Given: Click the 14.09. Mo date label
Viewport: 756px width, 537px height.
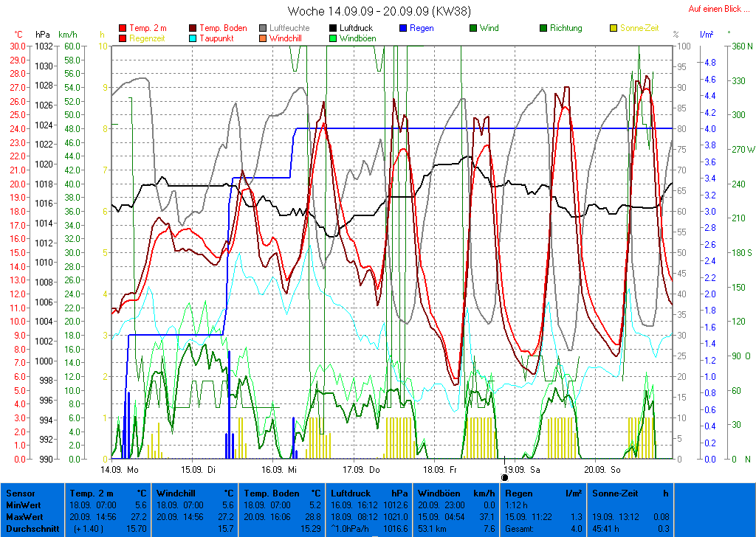Looking at the screenshot, I should point(120,468).
